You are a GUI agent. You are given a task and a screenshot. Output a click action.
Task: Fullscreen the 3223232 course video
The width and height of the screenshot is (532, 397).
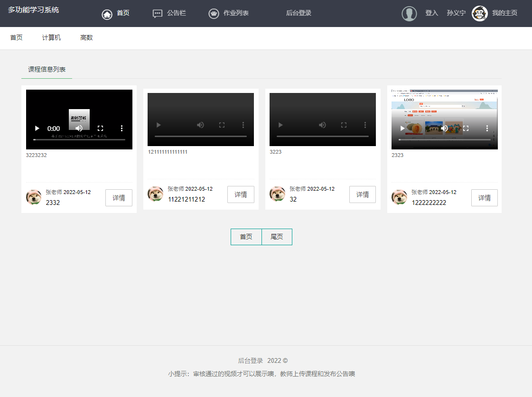click(x=101, y=128)
